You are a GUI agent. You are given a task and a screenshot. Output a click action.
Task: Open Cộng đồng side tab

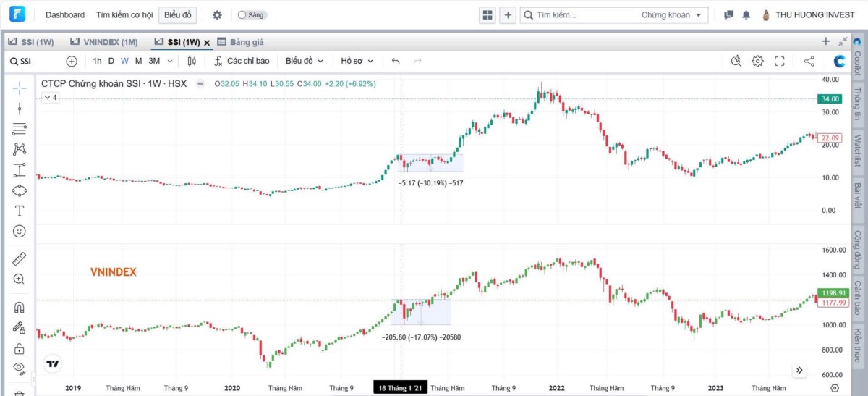(858, 249)
